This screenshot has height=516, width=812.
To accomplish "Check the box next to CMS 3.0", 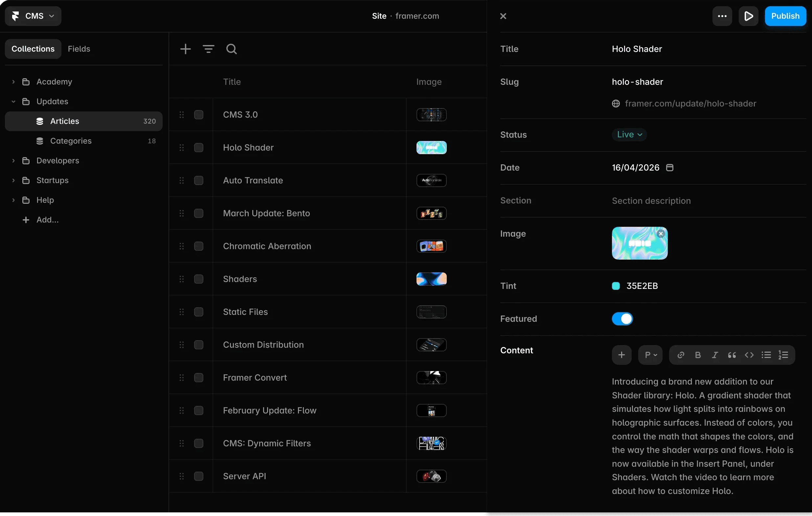I will [x=199, y=115].
